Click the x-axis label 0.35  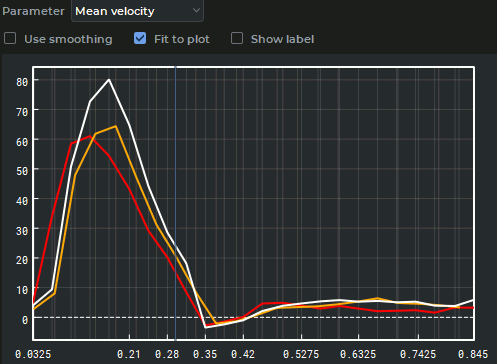tap(205, 354)
